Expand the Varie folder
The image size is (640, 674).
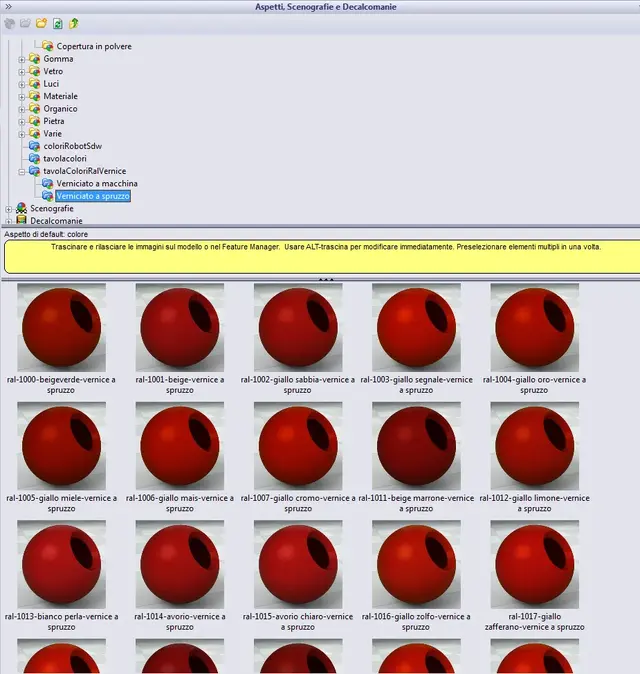[21, 135]
